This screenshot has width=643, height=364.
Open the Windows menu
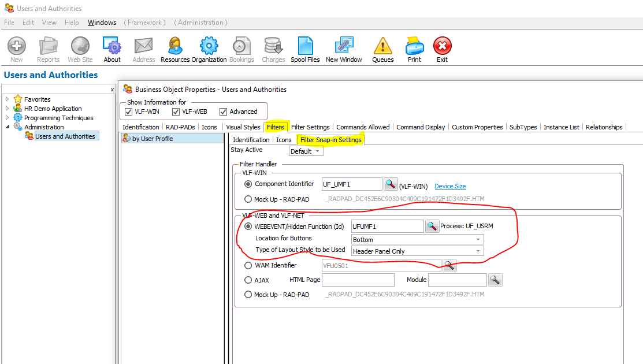(102, 23)
